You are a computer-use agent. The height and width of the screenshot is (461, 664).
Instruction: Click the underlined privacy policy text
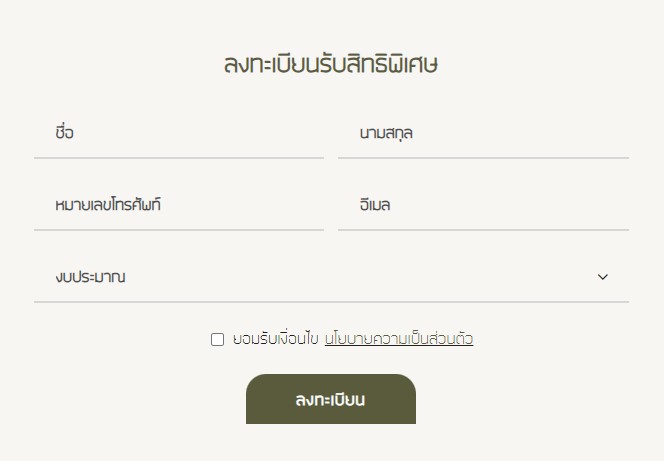tap(399, 339)
